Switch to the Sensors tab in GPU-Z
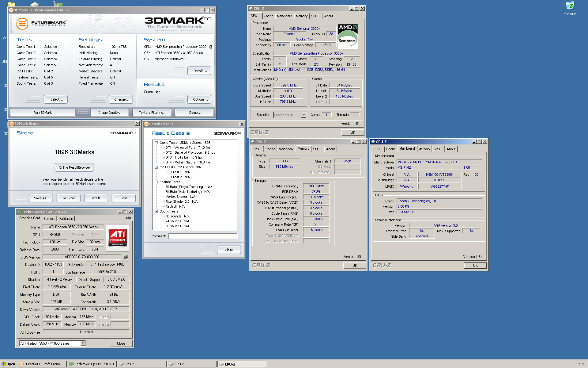Image resolution: width=588 pixels, height=368 pixels. tap(49, 219)
